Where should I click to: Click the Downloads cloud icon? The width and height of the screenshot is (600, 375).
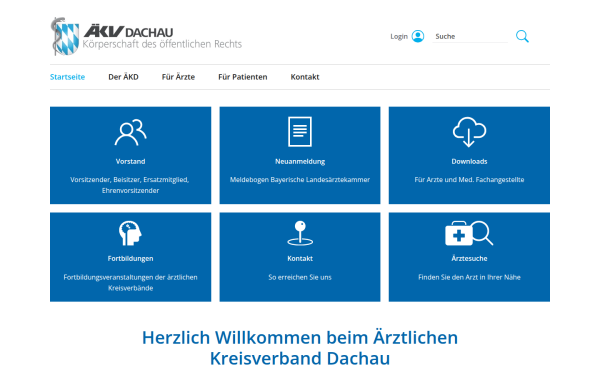pyautogui.click(x=470, y=132)
